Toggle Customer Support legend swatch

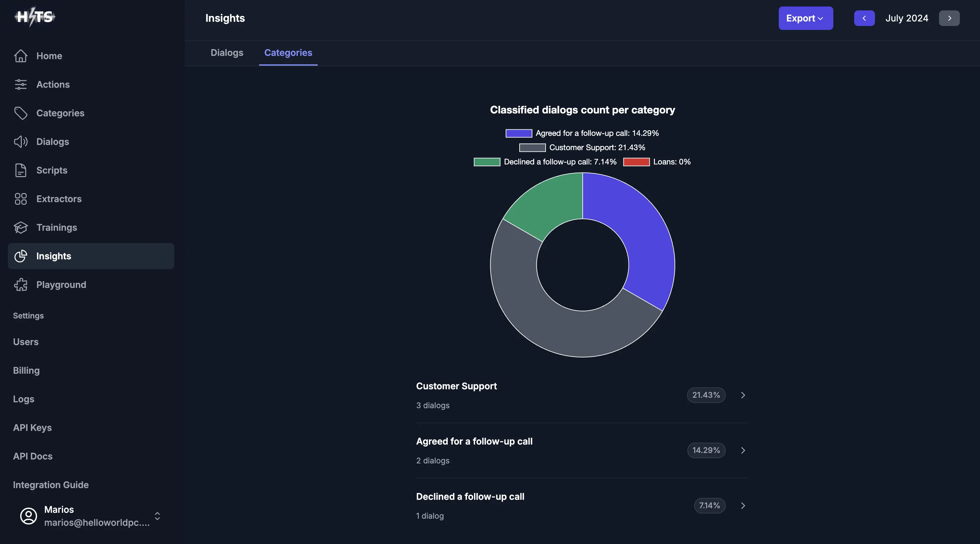point(532,148)
